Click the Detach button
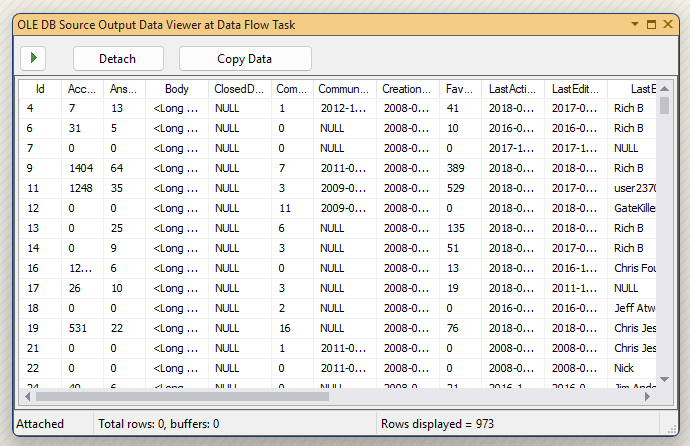This screenshot has height=446, width=690. [118, 58]
